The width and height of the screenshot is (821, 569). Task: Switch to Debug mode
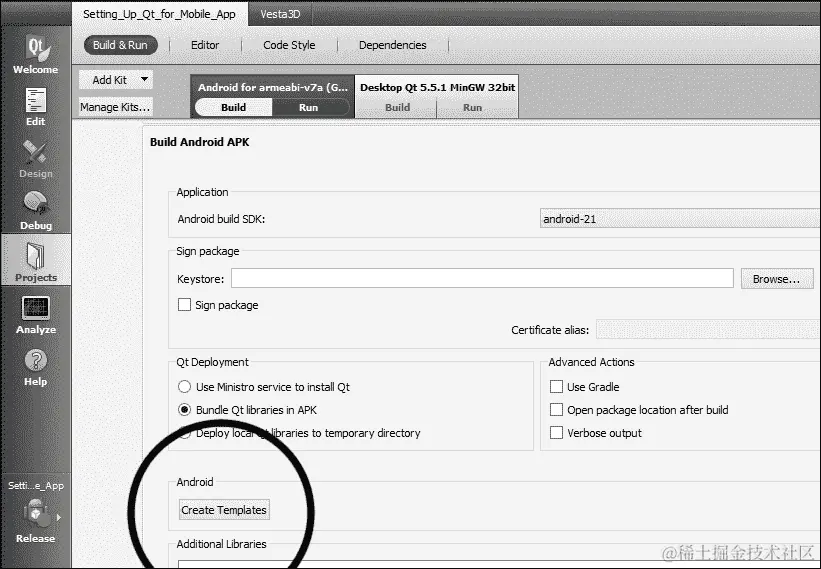click(x=36, y=210)
